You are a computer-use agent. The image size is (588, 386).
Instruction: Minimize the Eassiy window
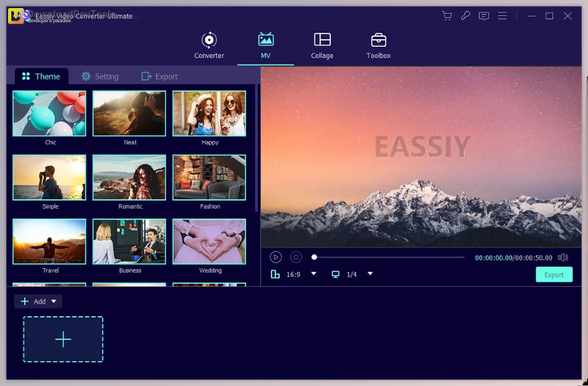point(531,16)
